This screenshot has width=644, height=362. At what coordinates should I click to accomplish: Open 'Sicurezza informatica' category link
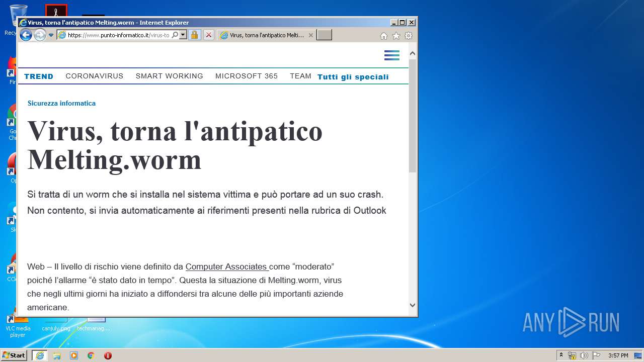point(61,103)
